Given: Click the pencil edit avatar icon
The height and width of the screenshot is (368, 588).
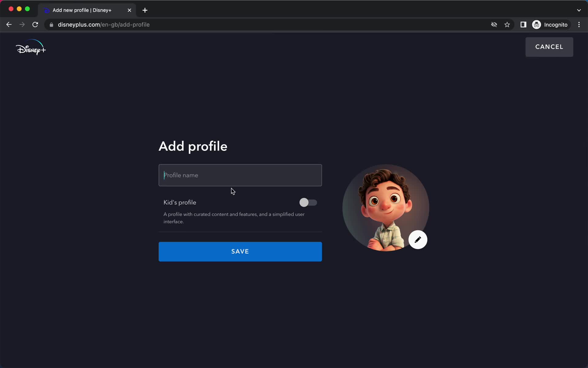Looking at the screenshot, I should (418, 240).
